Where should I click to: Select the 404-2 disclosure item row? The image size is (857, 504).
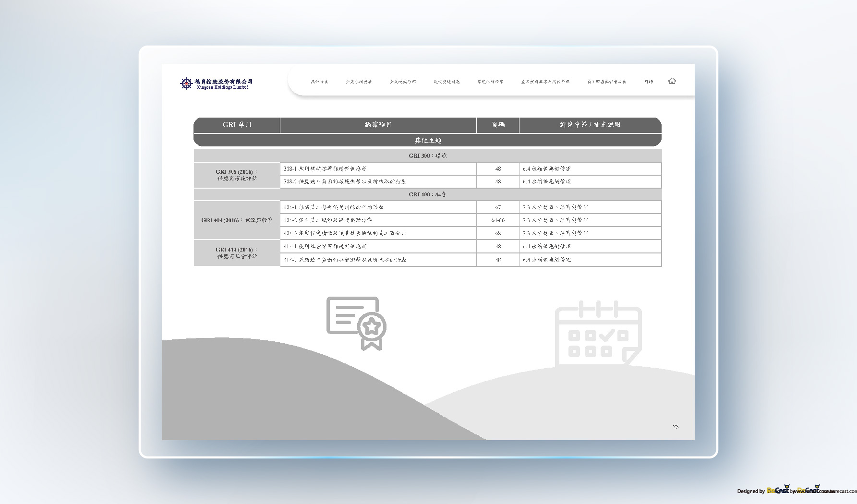(x=378, y=220)
